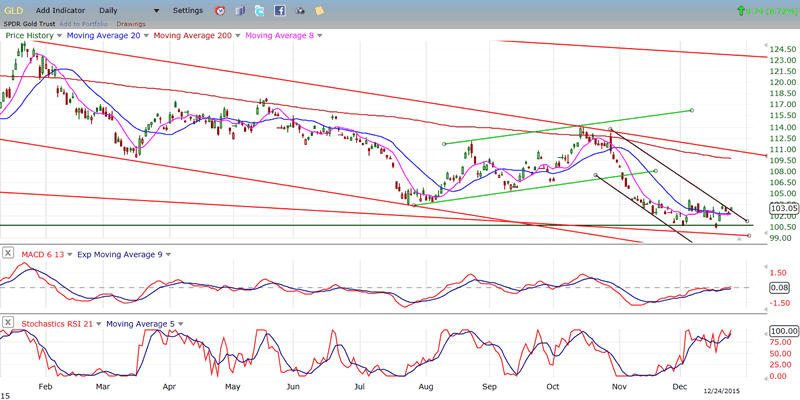Close the MACD indicator panel

coord(9,254)
